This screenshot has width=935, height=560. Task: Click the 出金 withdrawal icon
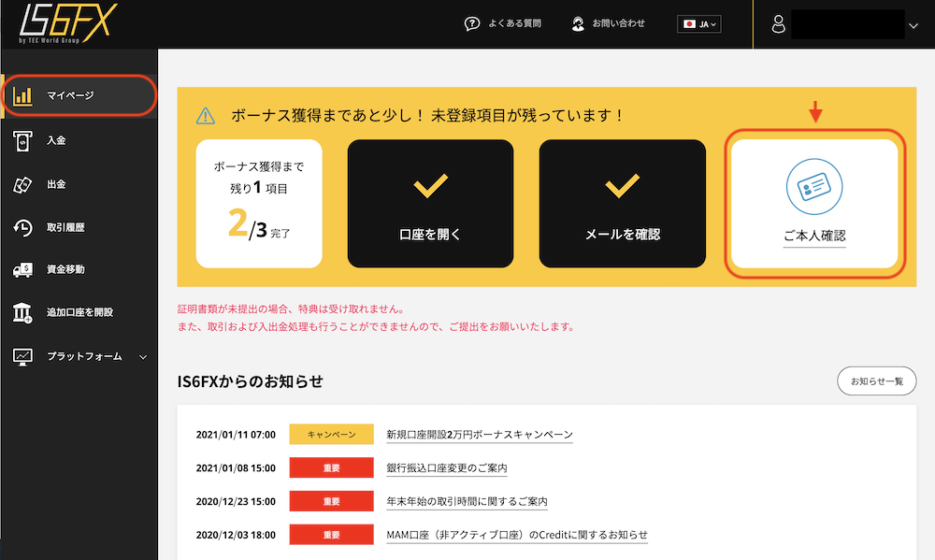point(22,185)
